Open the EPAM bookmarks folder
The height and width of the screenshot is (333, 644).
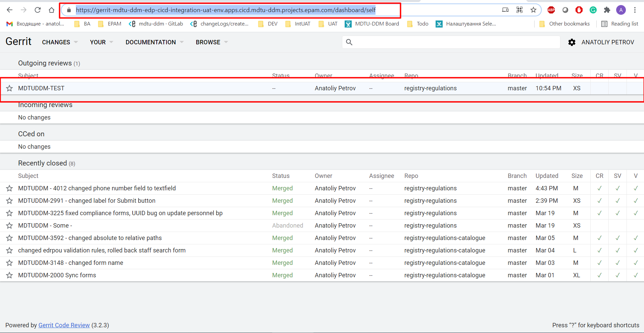(110, 24)
